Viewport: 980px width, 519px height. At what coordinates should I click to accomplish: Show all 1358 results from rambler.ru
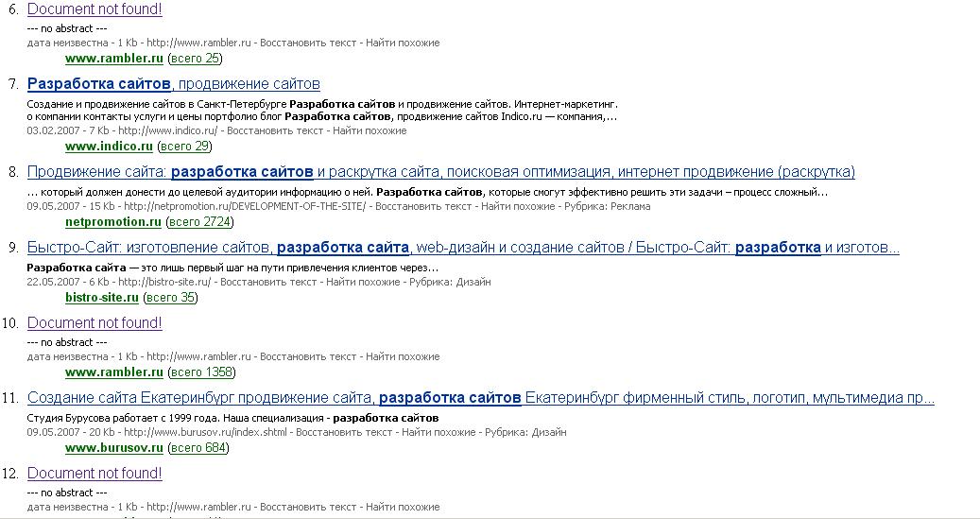coord(201,372)
